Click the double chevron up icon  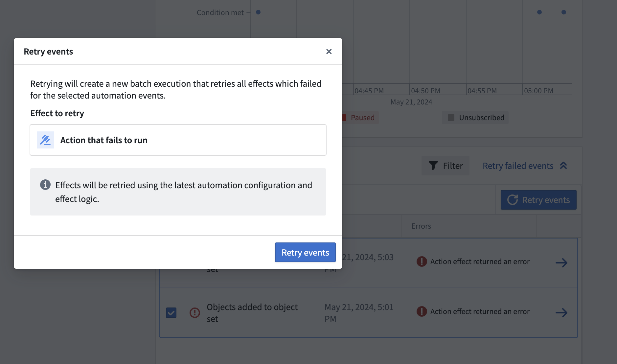563,166
